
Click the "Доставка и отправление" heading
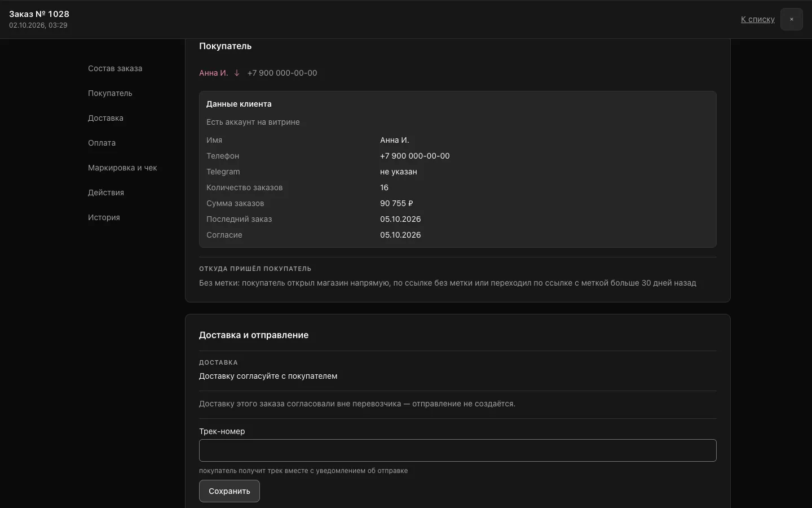[x=254, y=335]
